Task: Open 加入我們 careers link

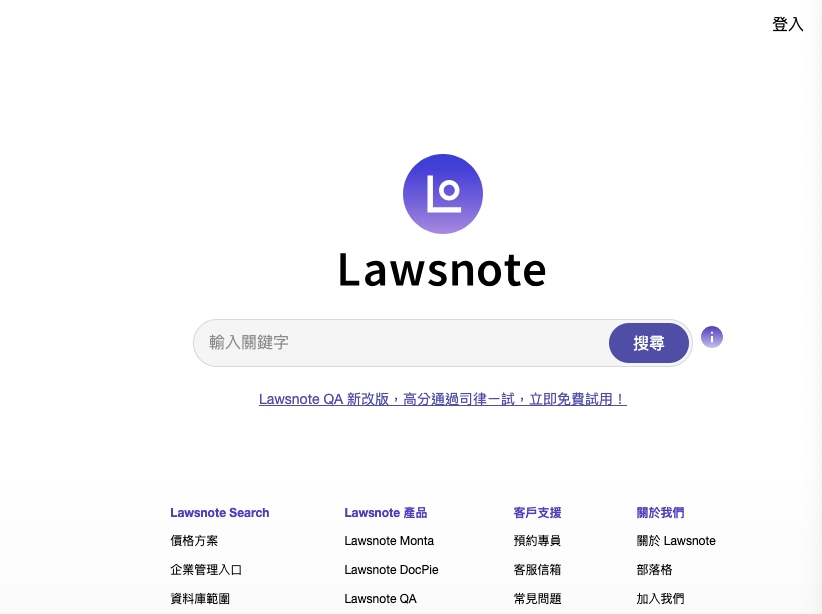Action: point(660,598)
